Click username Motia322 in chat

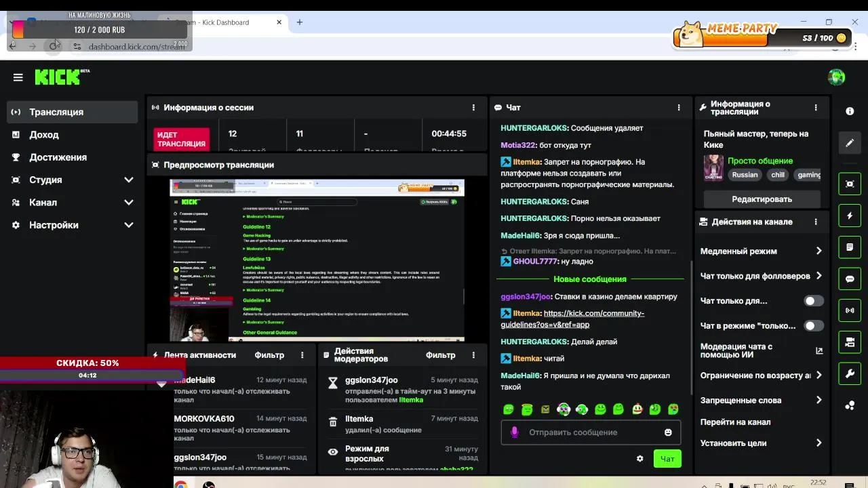point(518,145)
